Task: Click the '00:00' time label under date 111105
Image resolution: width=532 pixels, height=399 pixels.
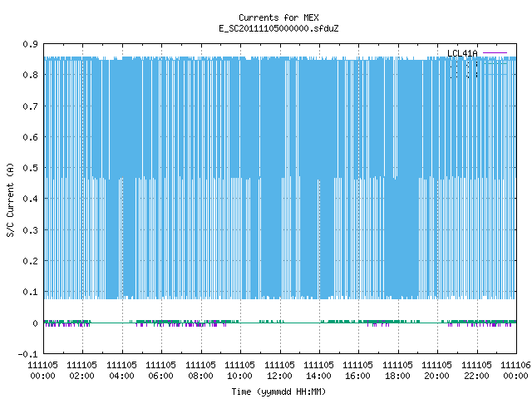Action: click(42, 376)
